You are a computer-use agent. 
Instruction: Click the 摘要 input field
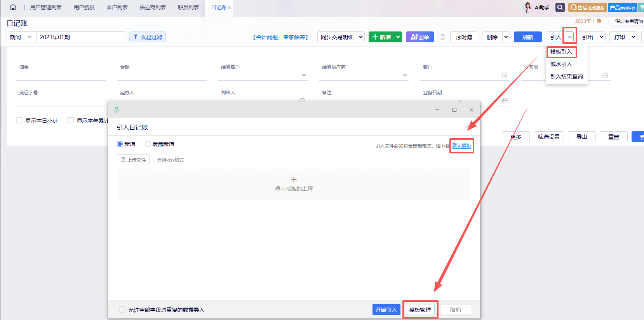61,75
